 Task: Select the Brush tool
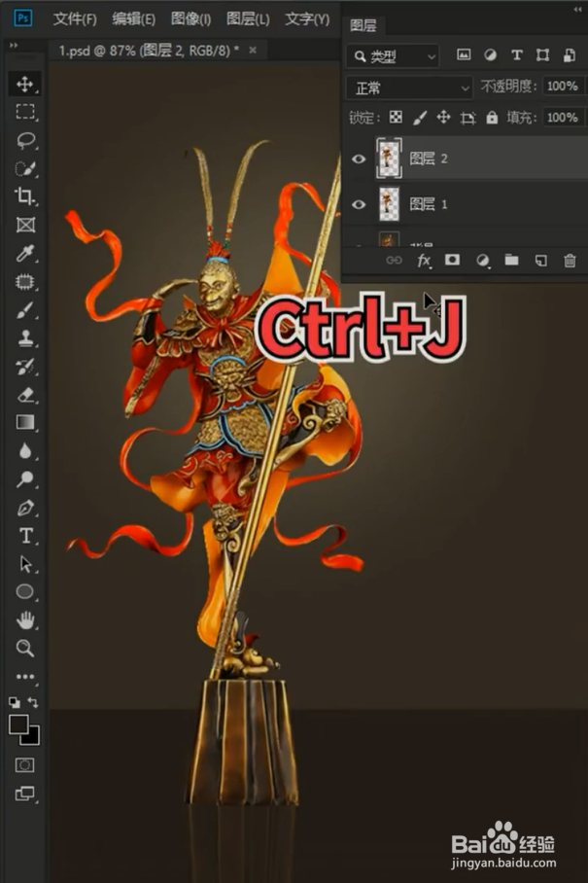(x=24, y=309)
